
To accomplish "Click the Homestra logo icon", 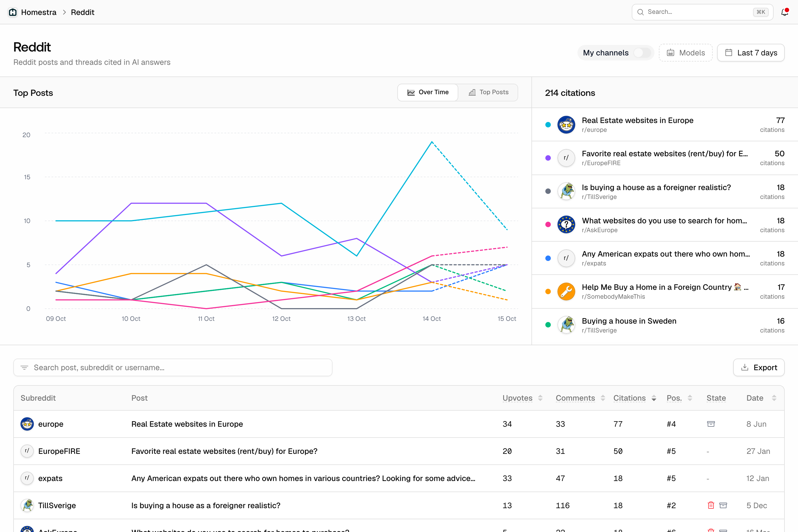I will pos(13,12).
